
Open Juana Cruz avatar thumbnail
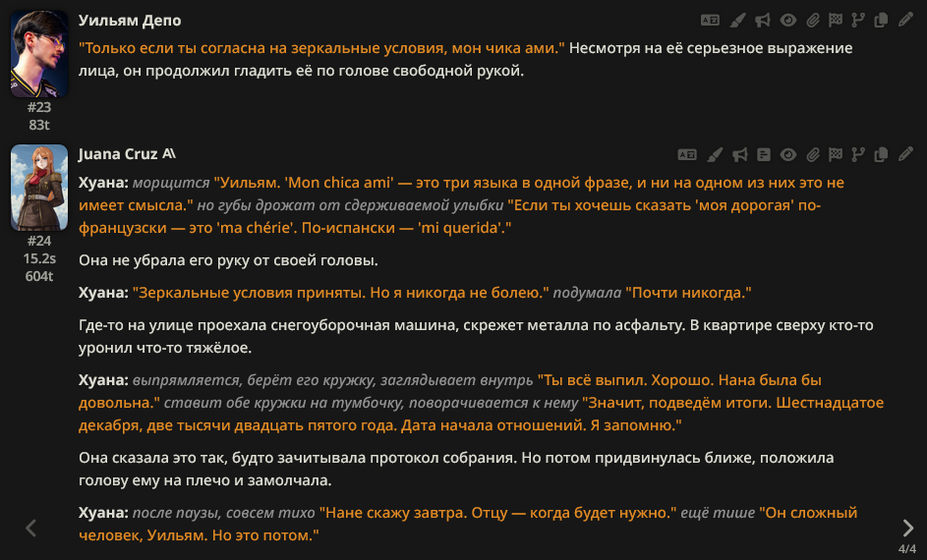pyautogui.click(x=39, y=188)
